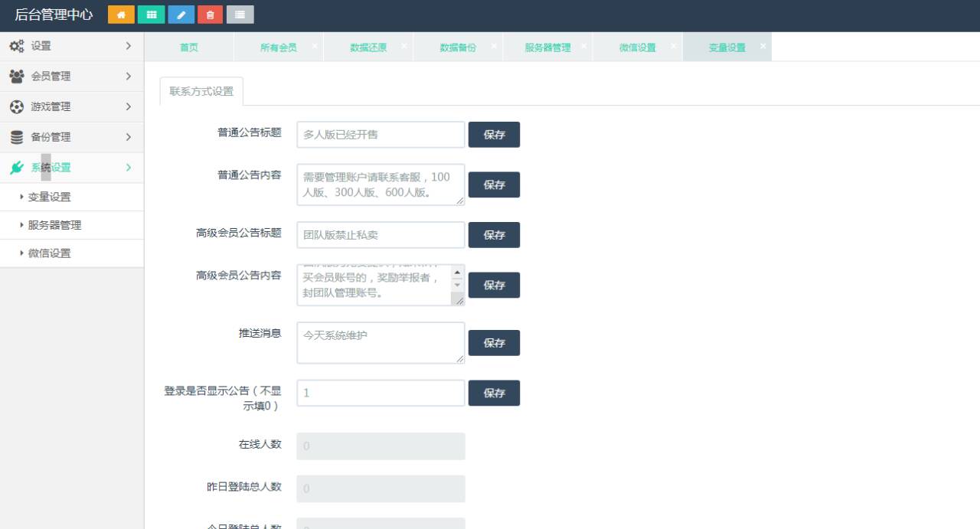
Task: Expand the 备份管理 menu chevron
Action: (x=128, y=137)
